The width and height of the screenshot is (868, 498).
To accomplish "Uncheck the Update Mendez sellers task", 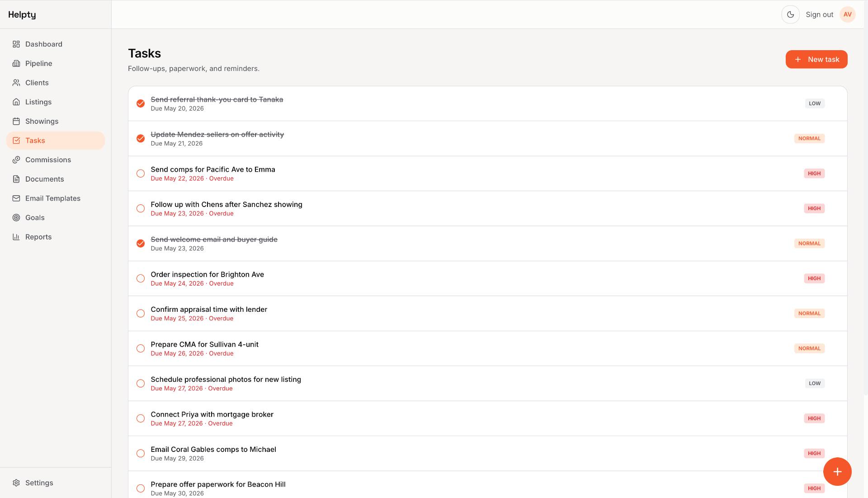I will pos(141,138).
